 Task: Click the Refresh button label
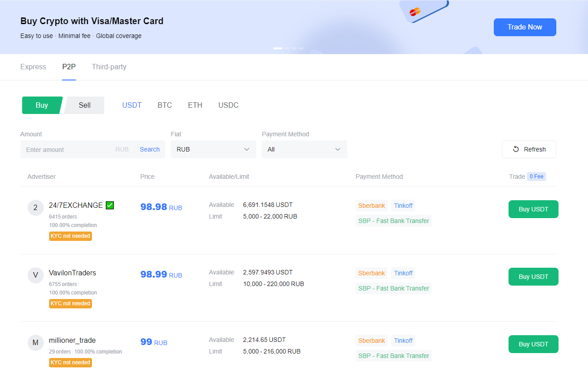click(535, 149)
